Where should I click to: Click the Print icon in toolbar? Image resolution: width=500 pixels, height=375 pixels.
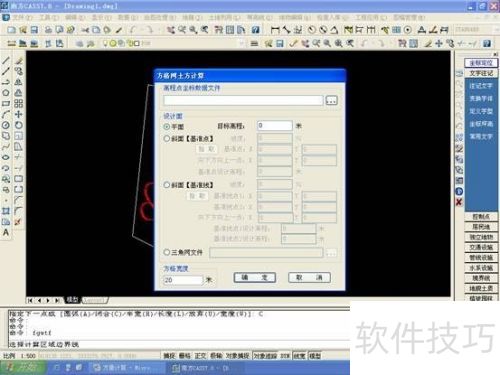coord(48,30)
